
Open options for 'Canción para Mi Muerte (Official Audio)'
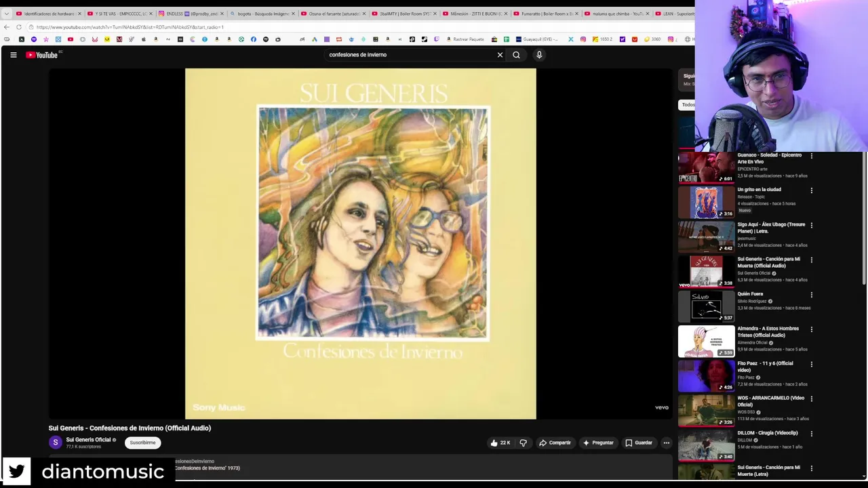coord(811,260)
